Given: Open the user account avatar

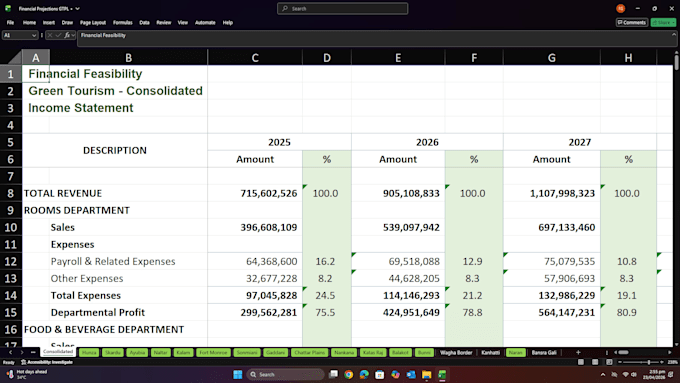Looking at the screenshot, I should (x=621, y=8).
